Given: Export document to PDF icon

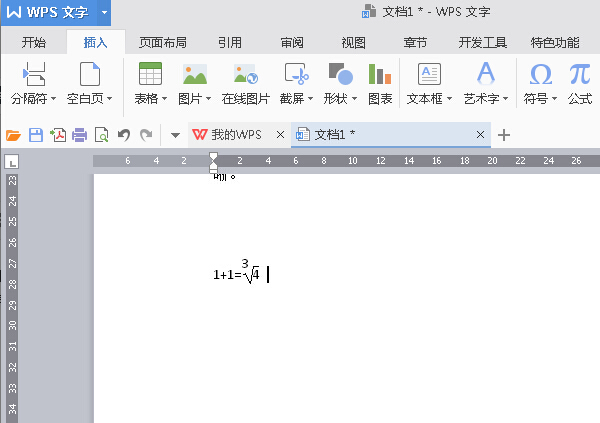Looking at the screenshot, I should pos(58,135).
